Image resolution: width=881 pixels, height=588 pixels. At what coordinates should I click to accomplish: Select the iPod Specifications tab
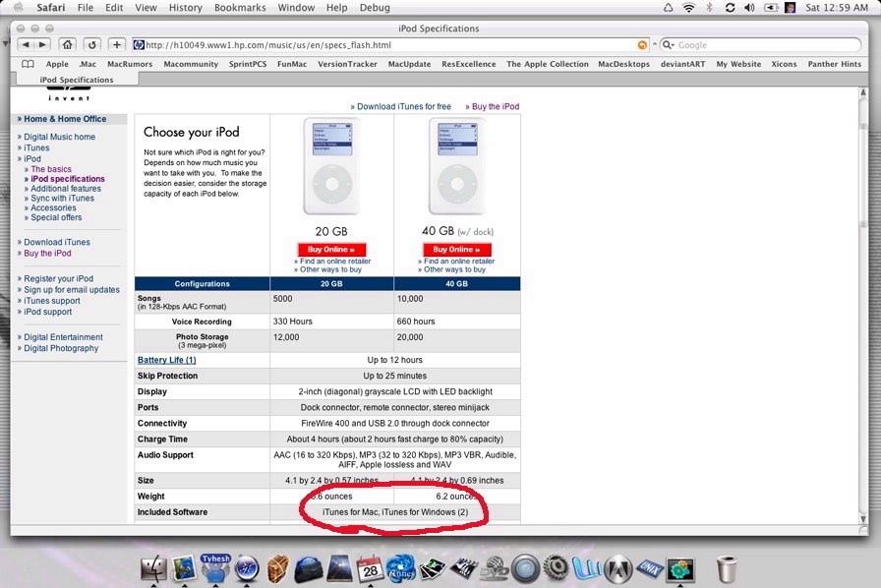[x=77, y=80]
